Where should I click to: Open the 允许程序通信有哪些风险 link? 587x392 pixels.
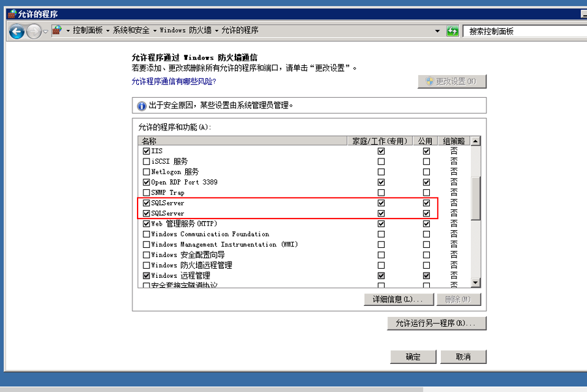tap(173, 82)
